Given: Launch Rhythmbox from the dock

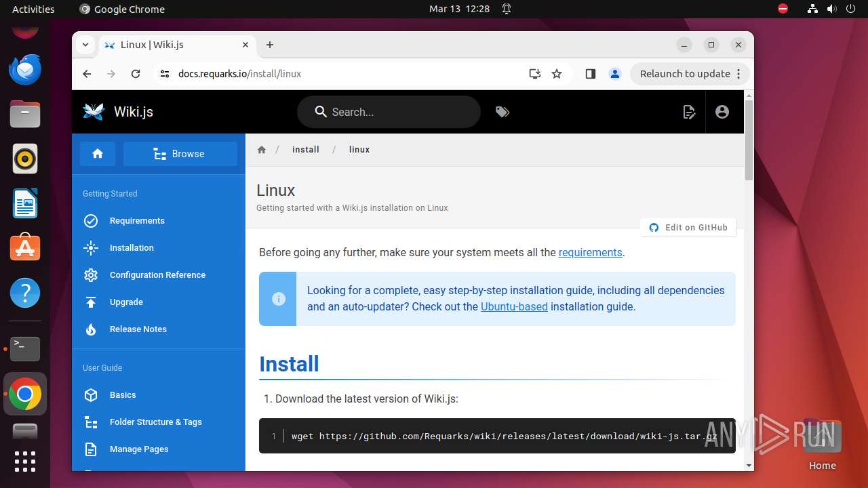Looking at the screenshot, I should tap(25, 159).
